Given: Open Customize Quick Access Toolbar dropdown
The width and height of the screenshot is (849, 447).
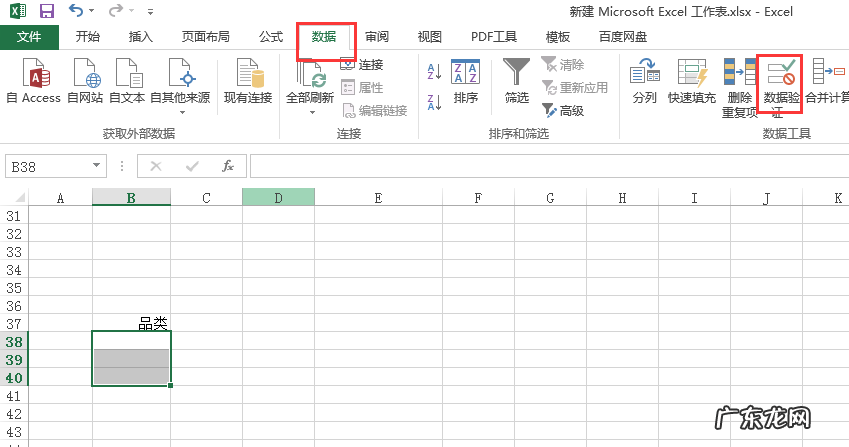Looking at the screenshot, I should point(150,11).
